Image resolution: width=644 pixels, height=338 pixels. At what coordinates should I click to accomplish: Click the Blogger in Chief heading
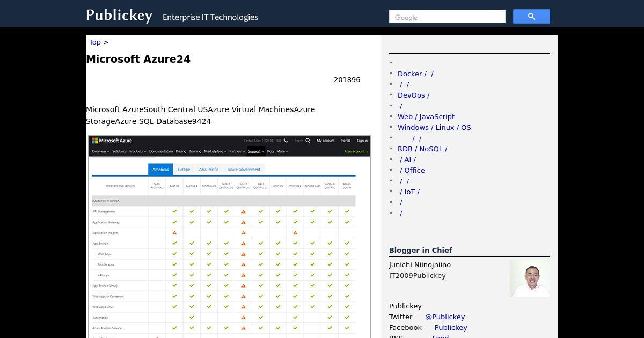coord(421,250)
